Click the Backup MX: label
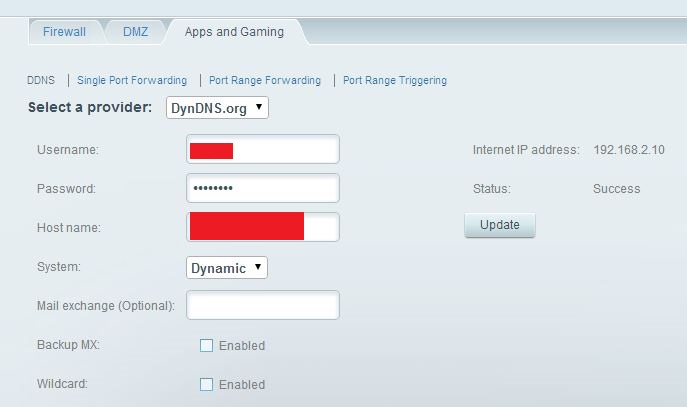 pyautogui.click(x=68, y=345)
